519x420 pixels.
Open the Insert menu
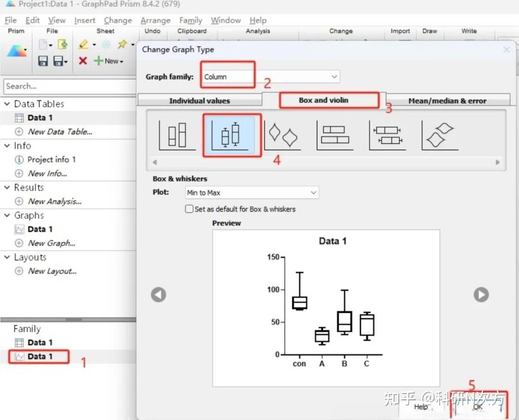85,21
